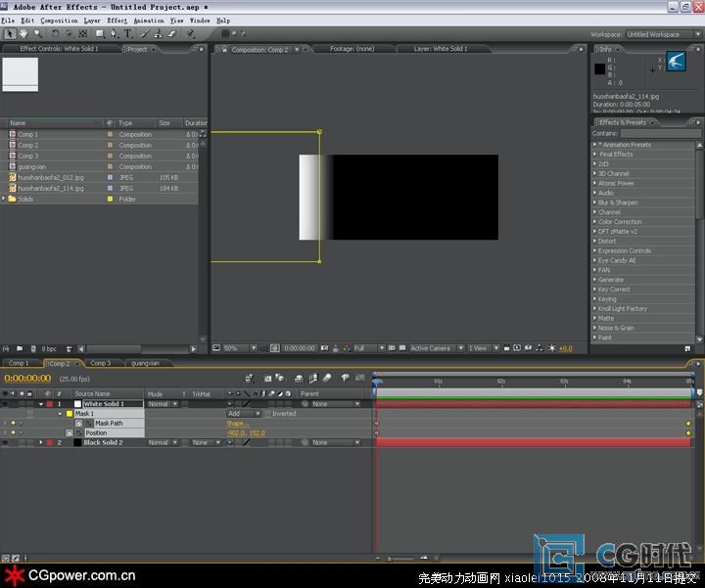This screenshot has height=588, width=705.
Task: Switch to Comp 3 timeline tab
Action: click(x=100, y=363)
